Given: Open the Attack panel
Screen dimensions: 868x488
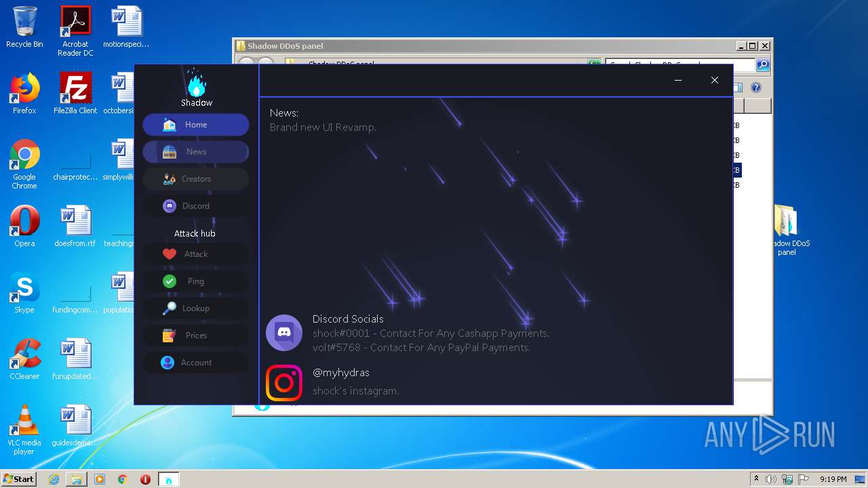Looking at the screenshot, I should [x=195, y=254].
